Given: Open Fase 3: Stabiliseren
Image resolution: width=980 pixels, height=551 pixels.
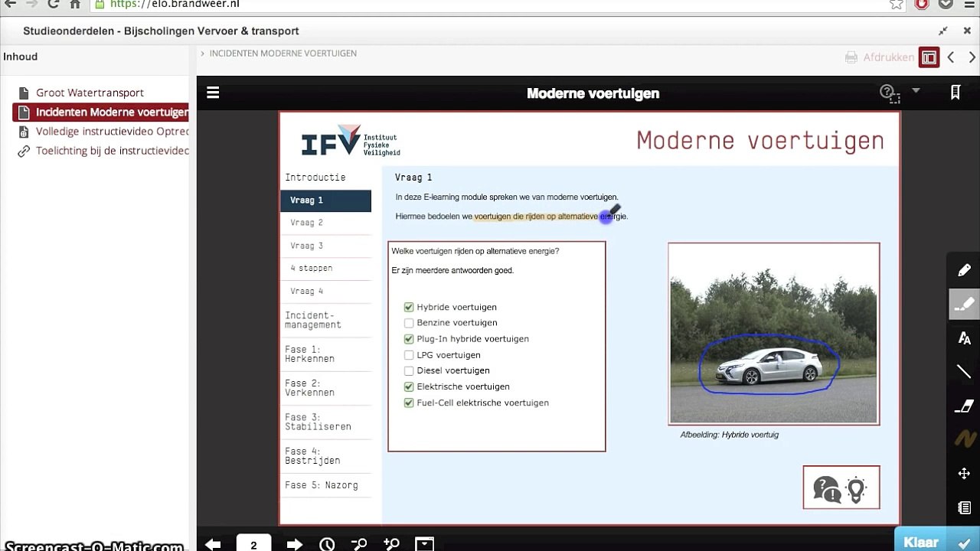Looking at the screenshot, I should (x=318, y=422).
